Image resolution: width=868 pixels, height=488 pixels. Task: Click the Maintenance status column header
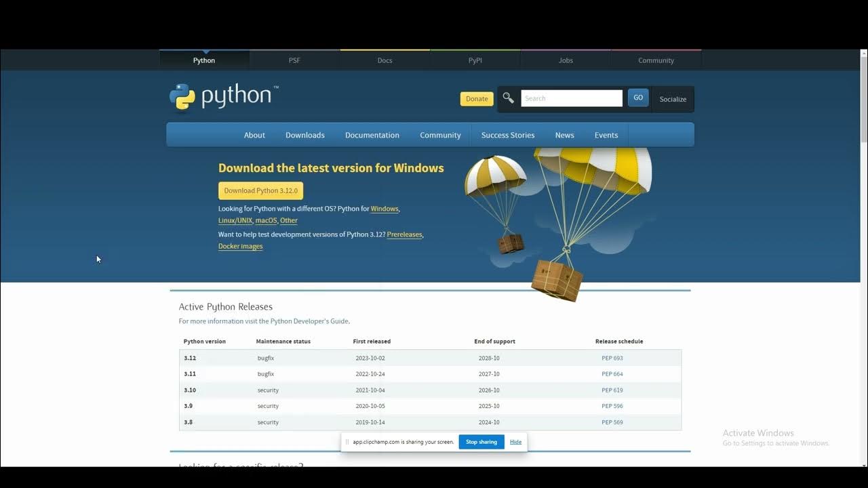283,342
